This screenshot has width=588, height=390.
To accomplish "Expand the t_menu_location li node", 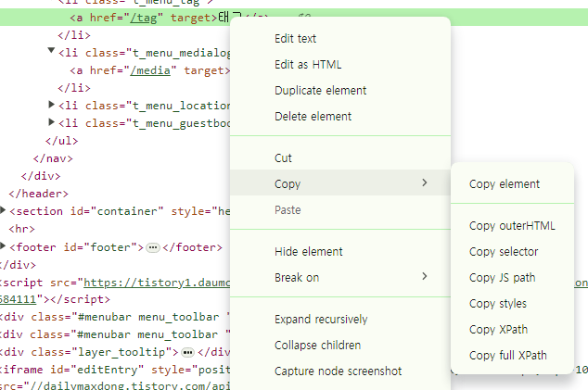I will [x=51, y=105].
